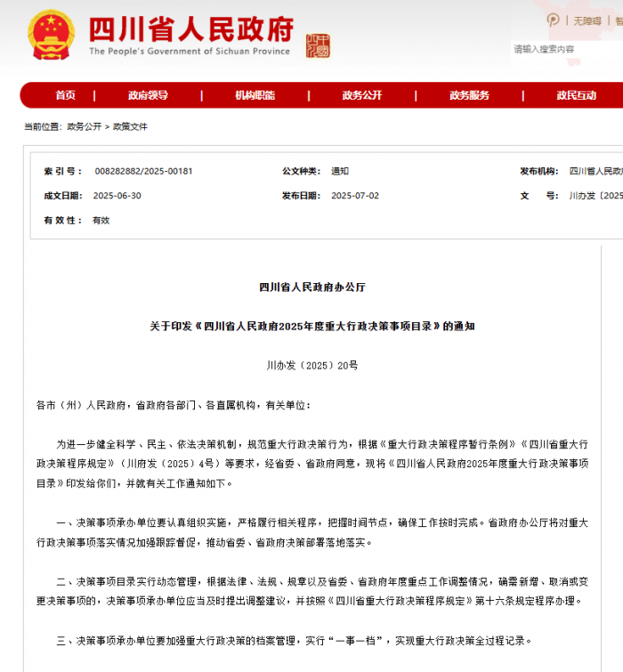Click the 发布日期 value 2025-07-02
Screen dimensions: 623x672
tap(355, 196)
